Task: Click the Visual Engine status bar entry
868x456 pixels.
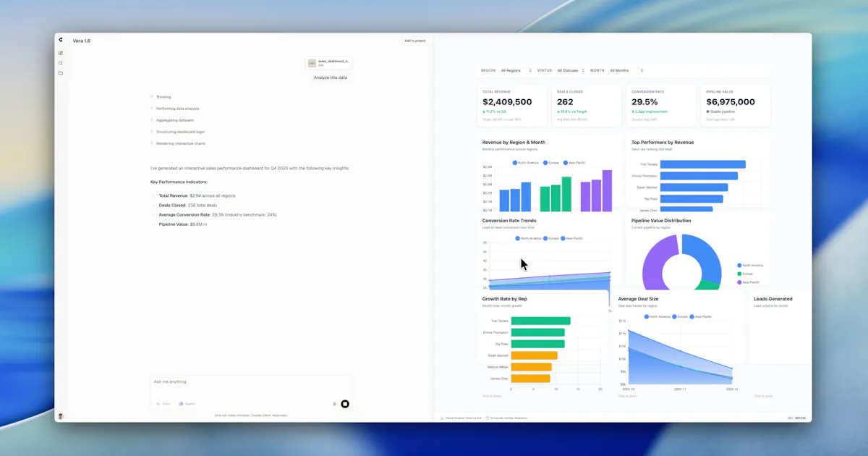Action: click(x=461, y=418)
